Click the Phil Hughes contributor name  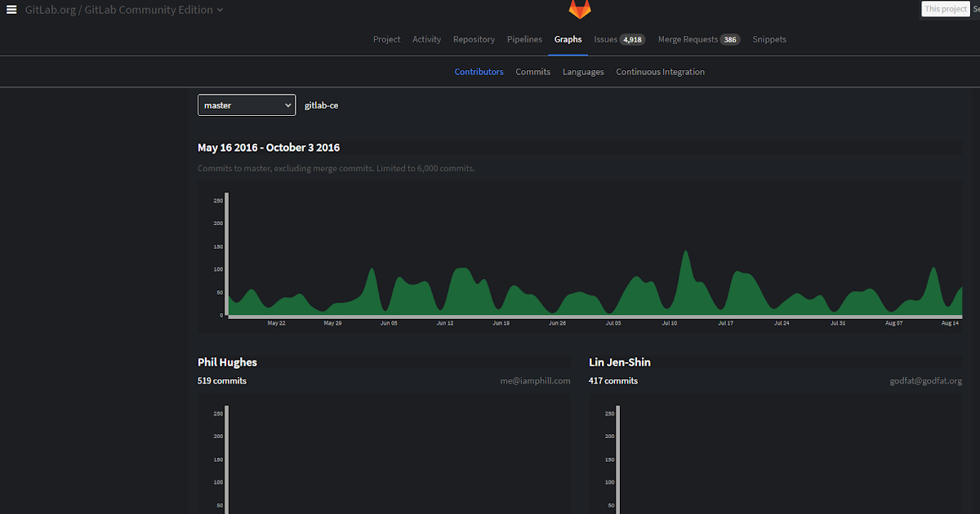coord(227,362)
